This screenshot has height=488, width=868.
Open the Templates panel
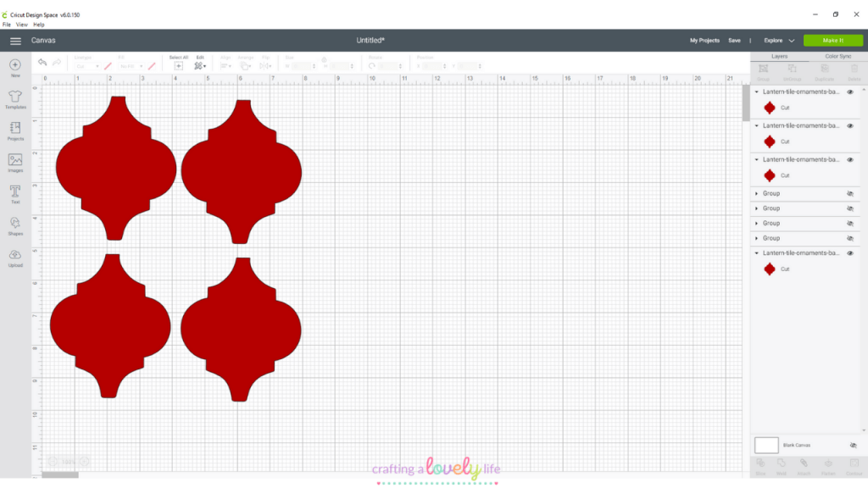pyautogui.click(x=15, y=98)
